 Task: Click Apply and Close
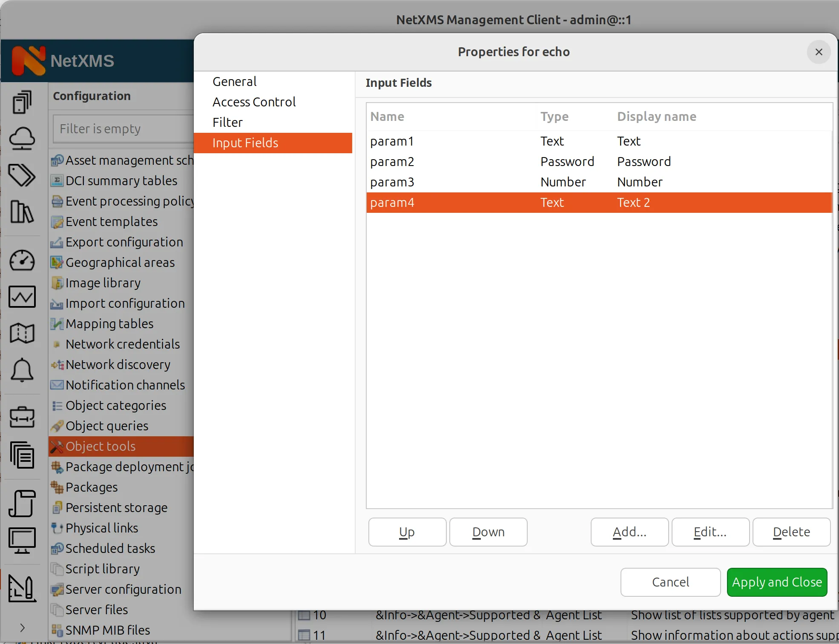pyautogui.click(x=777, y=582)
